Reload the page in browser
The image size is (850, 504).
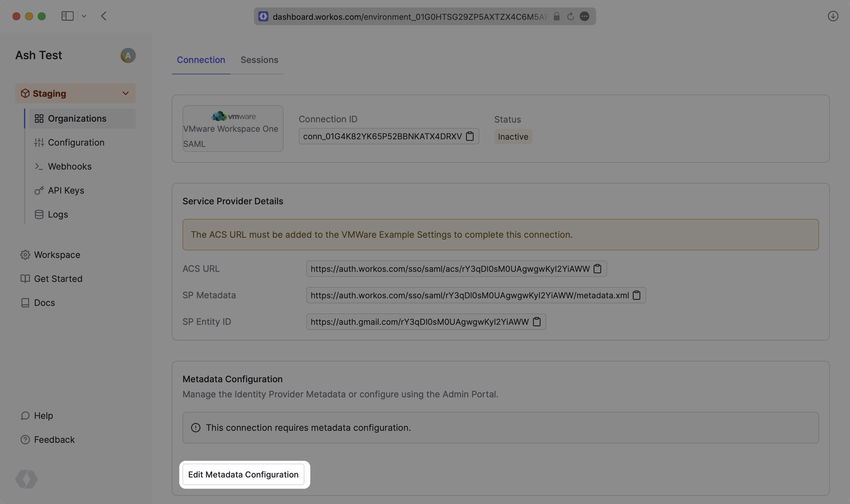click(570, 16)
